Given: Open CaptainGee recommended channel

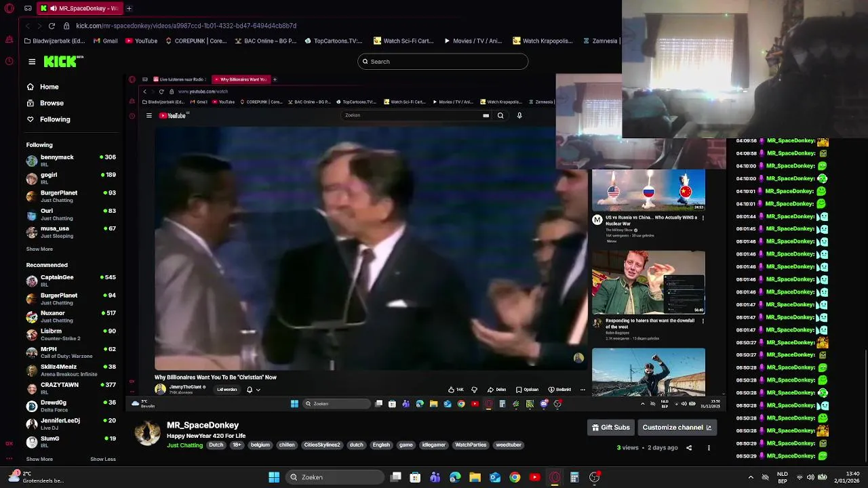Looking at the screenshot, I should click(71, 281).
